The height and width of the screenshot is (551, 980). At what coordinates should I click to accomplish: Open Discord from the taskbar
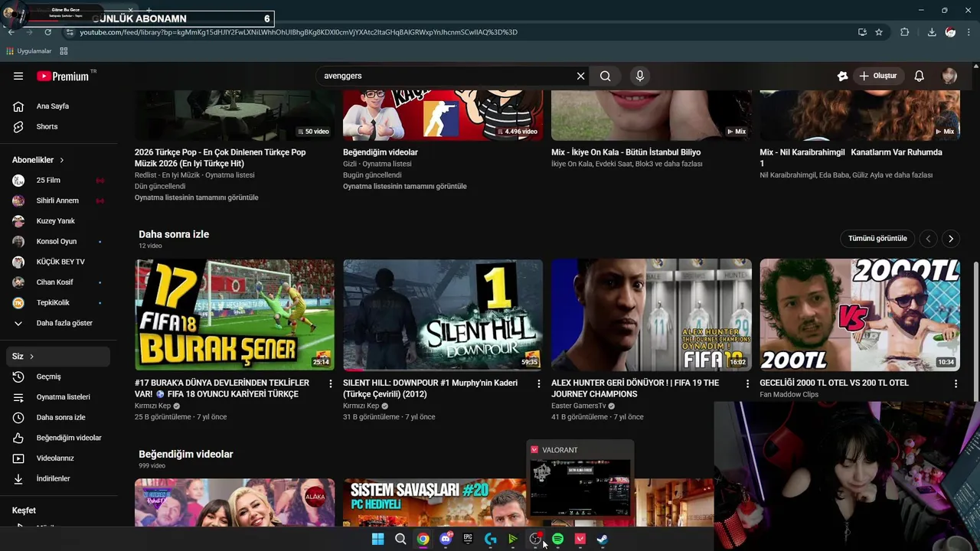pos(446,539)
